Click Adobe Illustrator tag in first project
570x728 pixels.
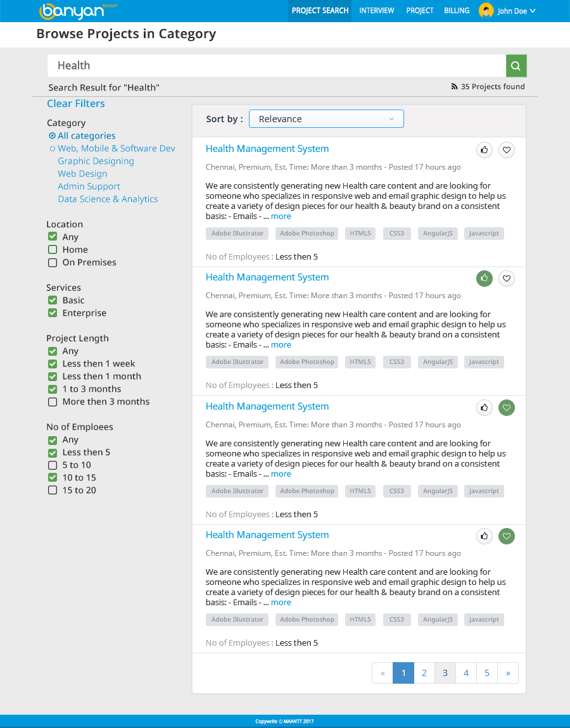(237, 234)
